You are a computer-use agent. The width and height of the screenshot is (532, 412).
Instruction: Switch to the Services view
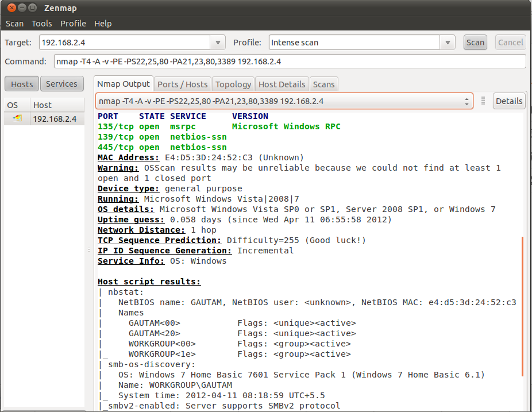[x=61, y=83]
